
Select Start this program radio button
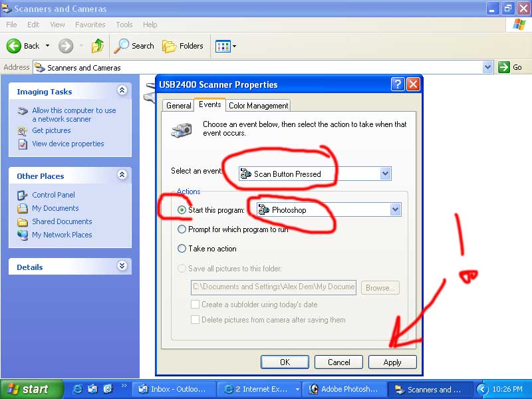[182, 210]
